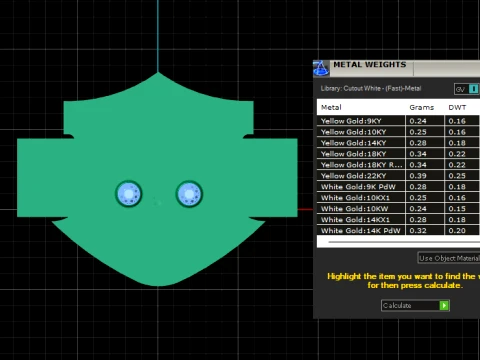Screen dimensions: 480x360
Task: Select the right round gem in viewport
Action: click(189, 194)
